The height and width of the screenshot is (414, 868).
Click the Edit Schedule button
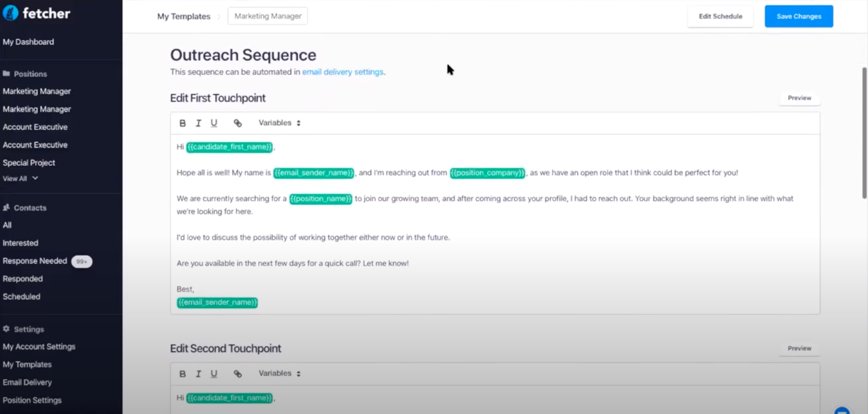(x=720, y=16)
